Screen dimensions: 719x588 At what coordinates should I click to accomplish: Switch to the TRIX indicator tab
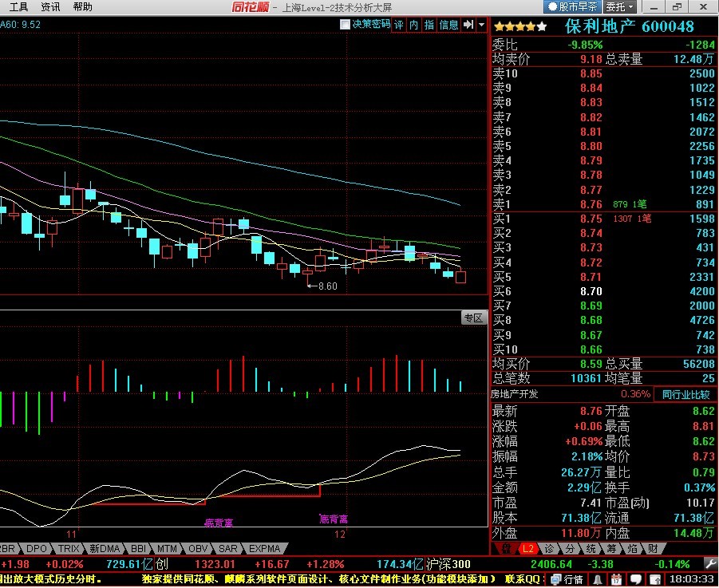coord(69,549)
